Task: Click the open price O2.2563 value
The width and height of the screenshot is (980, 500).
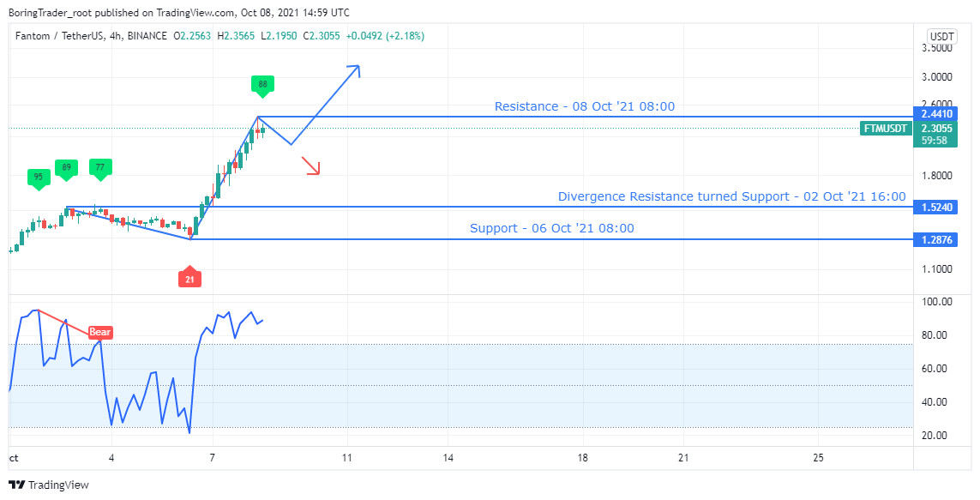Action: [x=193, y=36]
